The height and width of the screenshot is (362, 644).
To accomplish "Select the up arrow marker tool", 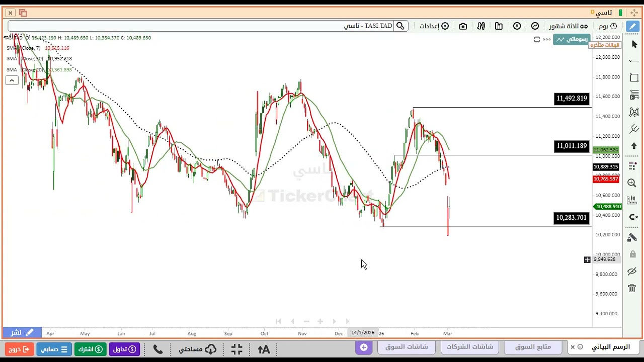I will click(x=634, y=146).
